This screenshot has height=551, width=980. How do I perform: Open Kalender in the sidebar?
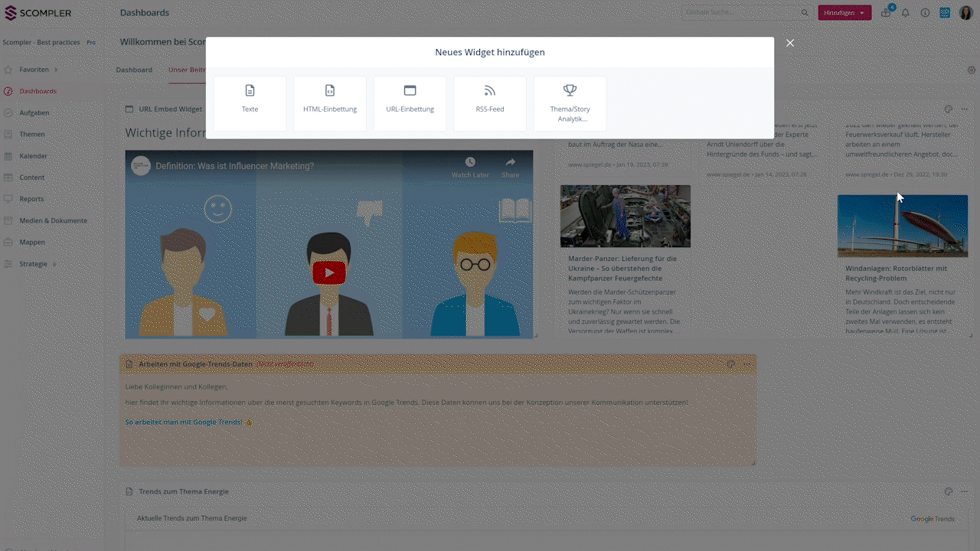click(33, 156)
